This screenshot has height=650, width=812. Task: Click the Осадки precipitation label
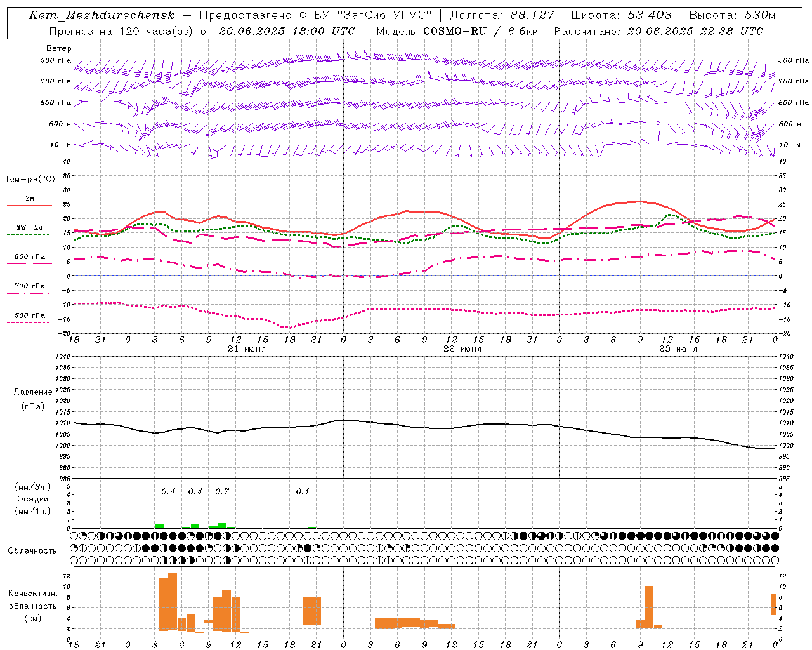click(x=33, y=499)
